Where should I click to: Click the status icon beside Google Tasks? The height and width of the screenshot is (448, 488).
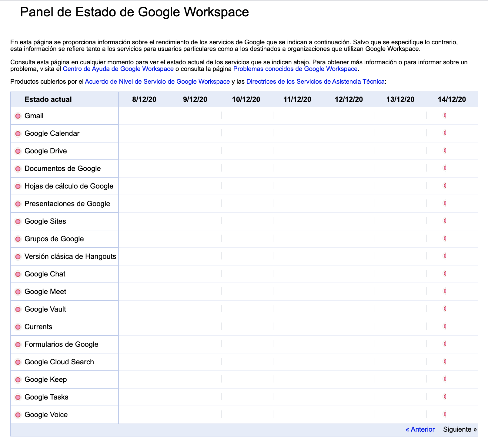(x=18, y=397)
